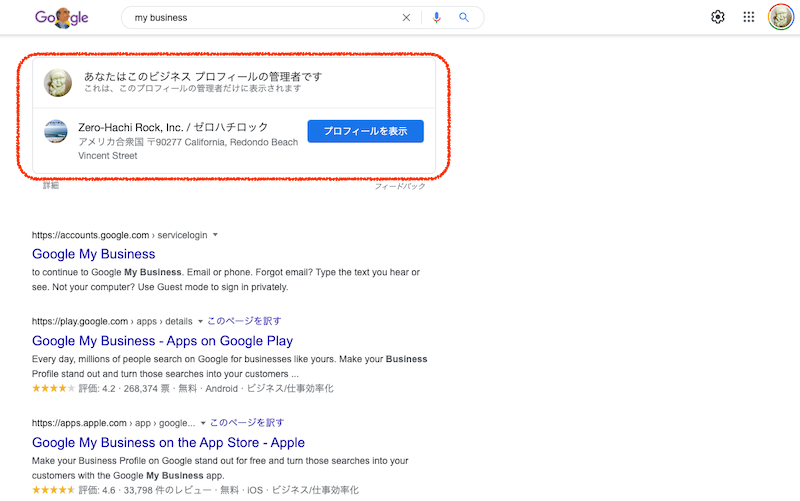Submit search with magnifying glass icon
The width and height of the screenshot is (800, 501).
click(x=464, y=17)
